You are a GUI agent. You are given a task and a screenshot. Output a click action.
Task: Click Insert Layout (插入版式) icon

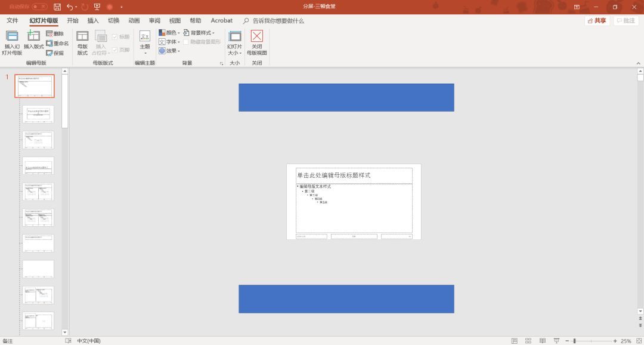point(33,37)
